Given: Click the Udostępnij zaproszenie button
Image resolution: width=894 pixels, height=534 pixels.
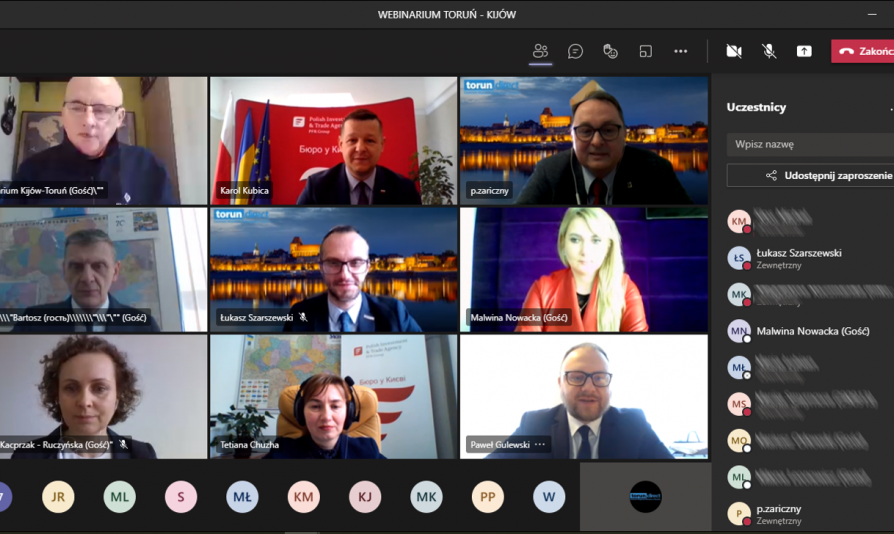Looking at the screenshot, I should [x=810, y=175].
